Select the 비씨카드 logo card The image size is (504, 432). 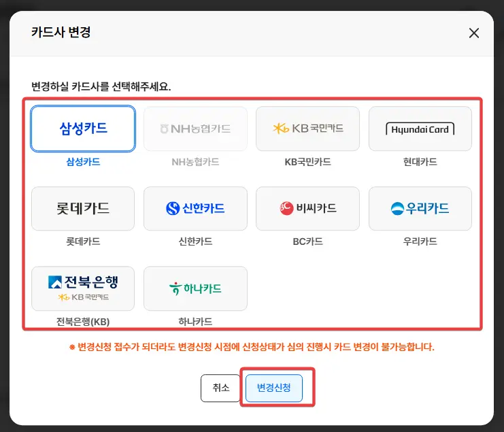coord(307,208)
